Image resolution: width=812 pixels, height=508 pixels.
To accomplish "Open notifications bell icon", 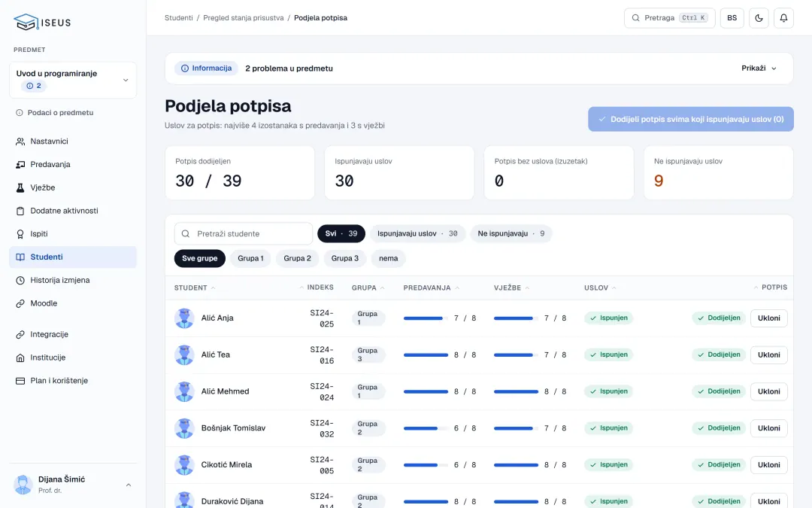I will pos(783,17).
